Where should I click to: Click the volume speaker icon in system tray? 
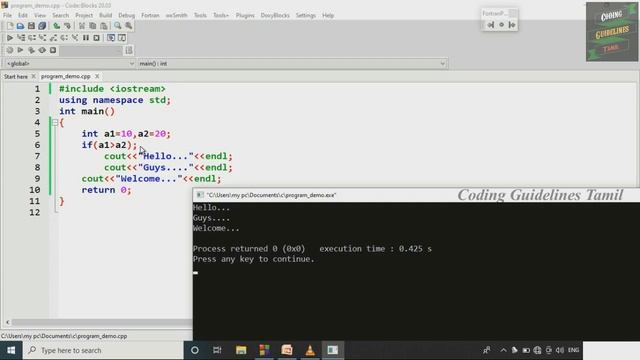[560, 350]
